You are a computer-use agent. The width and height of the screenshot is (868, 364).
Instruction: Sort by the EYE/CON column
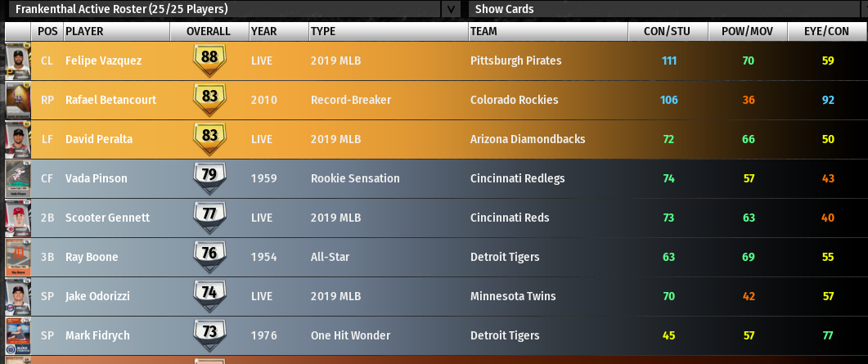click(827, 32)
